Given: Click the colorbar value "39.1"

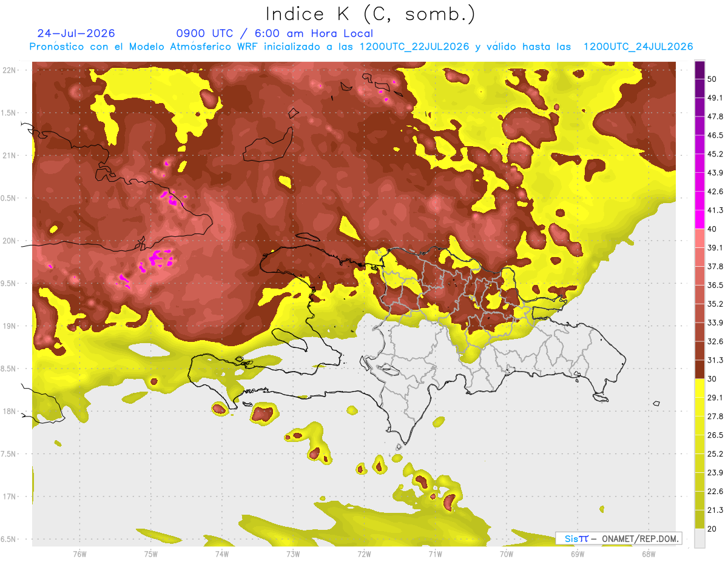Looking at the screenshot, I should coord(715,247).
